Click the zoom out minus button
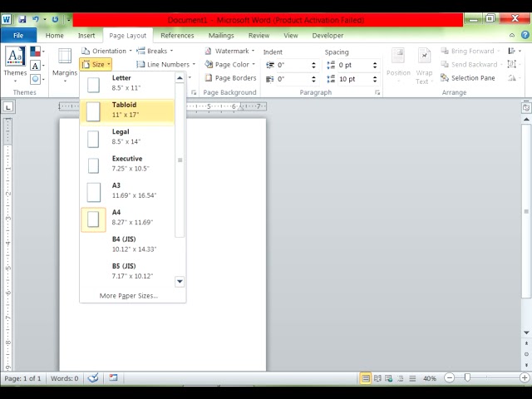 pos(449,377)
